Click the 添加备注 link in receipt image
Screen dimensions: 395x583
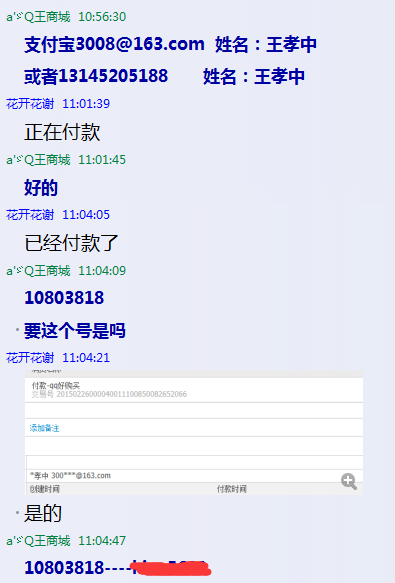tap(45, 428)
